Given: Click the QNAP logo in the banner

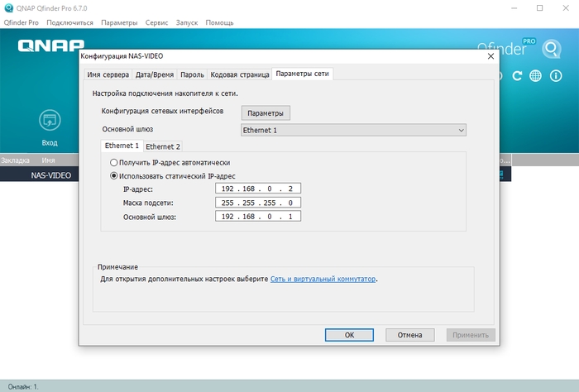Looking at the screenshot, I should 51,45.
